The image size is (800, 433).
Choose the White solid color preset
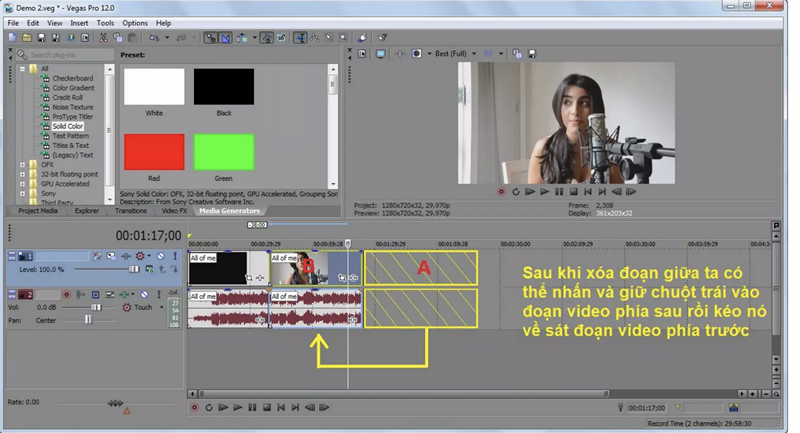click(154, 87)
